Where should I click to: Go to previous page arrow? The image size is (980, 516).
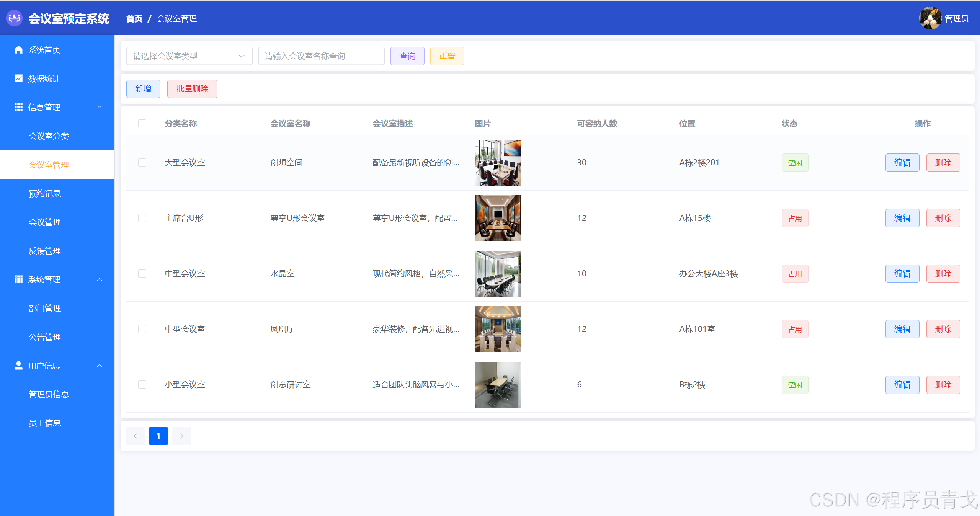pos(135,436)
